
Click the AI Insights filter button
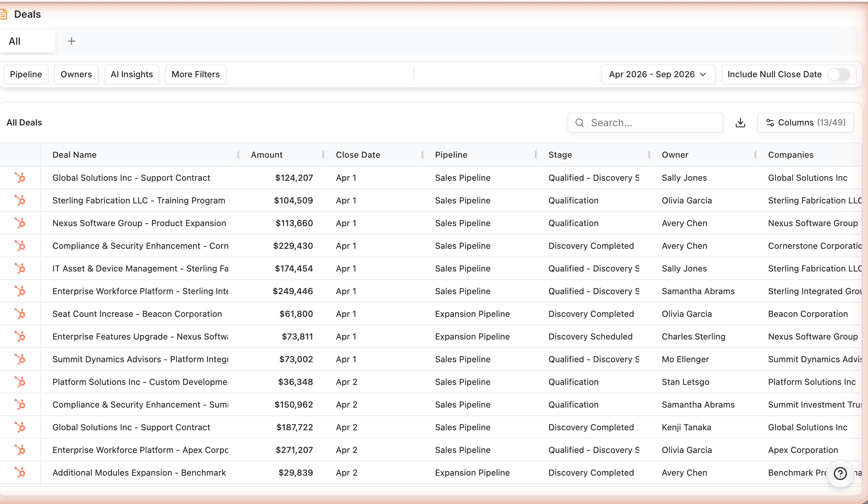(x=131, y=74)
